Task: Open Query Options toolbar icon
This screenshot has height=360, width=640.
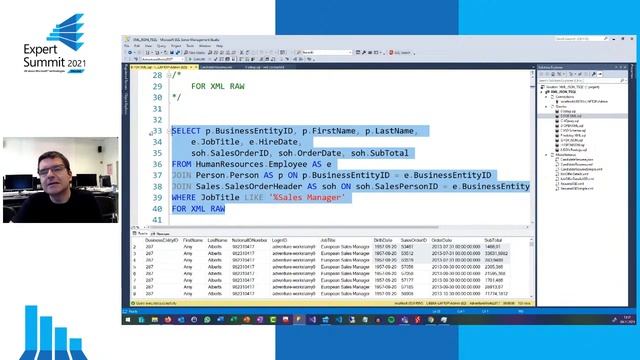Action: pyautogui.click(x=228, y=59)
